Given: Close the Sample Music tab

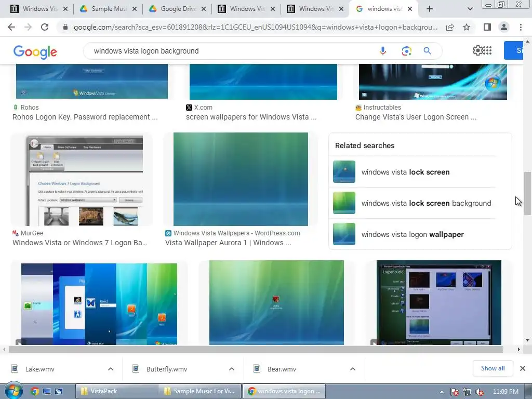Looking at the screenshot, I should 135,9.
